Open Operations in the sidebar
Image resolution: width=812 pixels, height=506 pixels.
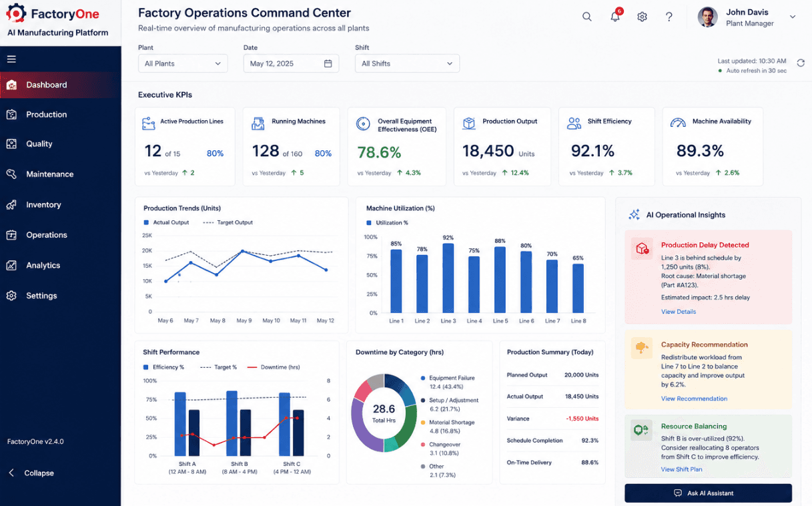click(x=60, y=235)
